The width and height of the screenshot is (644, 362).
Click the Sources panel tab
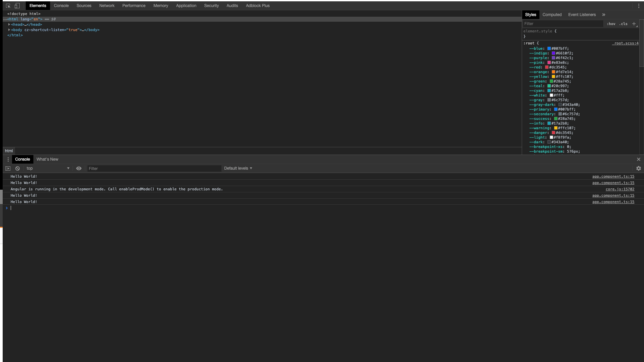point(84,5)
